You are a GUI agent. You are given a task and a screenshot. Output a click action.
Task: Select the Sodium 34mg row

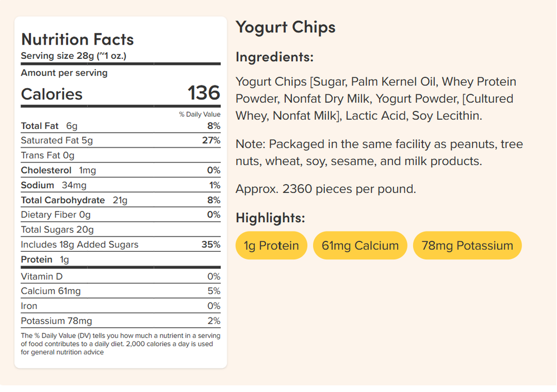click(53, 185)
